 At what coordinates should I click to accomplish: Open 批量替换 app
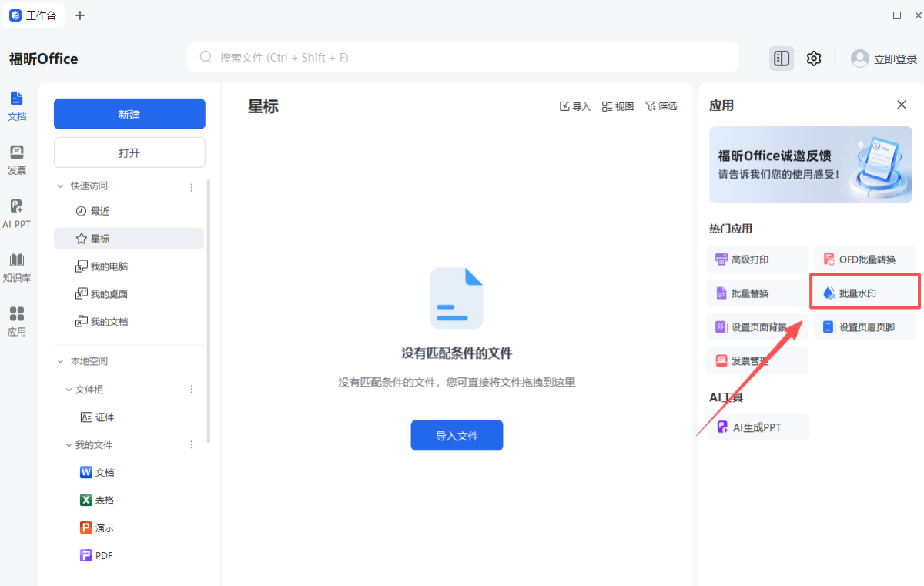(x=757, y=293)
